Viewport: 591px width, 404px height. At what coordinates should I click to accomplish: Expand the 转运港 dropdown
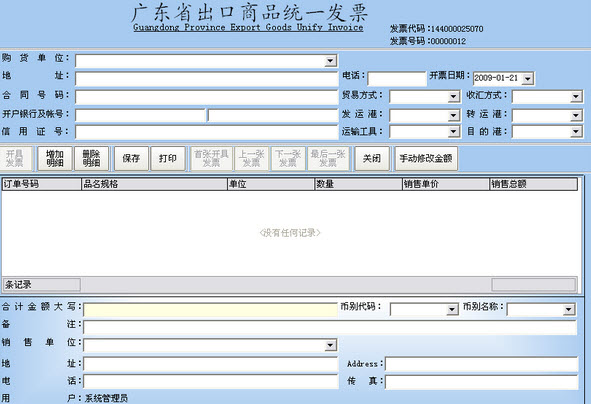point(576,115)
